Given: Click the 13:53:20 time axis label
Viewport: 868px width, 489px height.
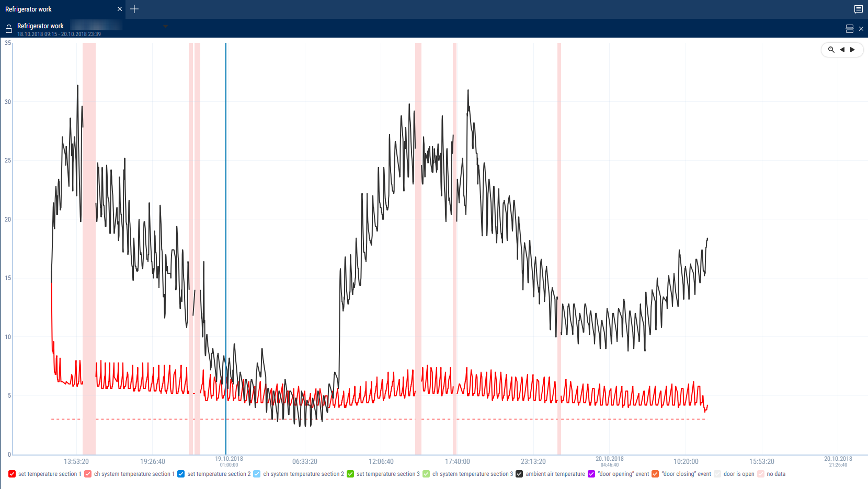Looking at the screenshot, I should coord(76,461).
